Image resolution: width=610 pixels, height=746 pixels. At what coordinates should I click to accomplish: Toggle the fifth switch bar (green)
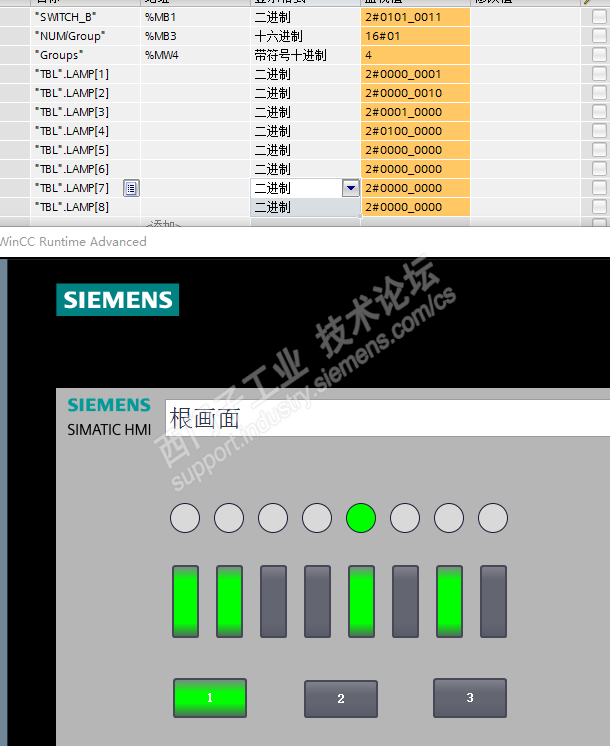click(x=362, y=601)
